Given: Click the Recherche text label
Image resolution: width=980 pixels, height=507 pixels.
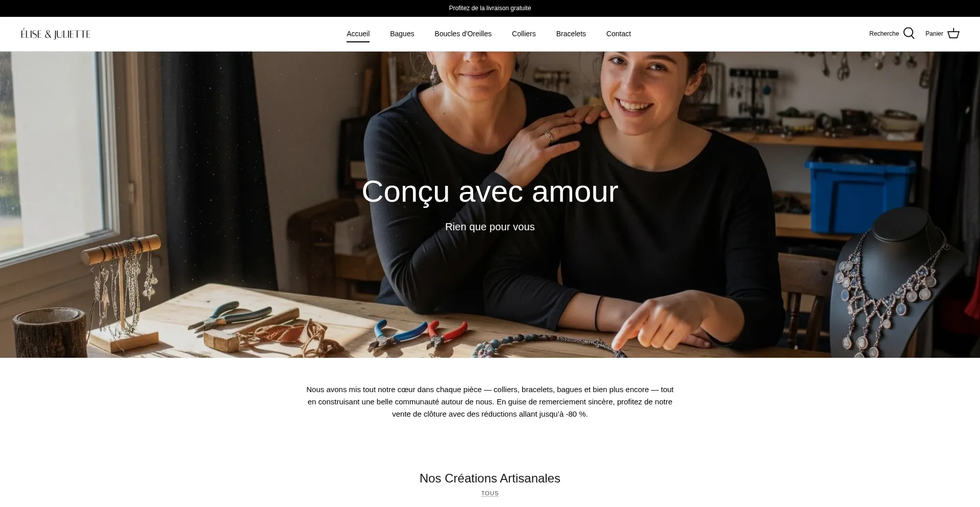Looking at the screenshot, I should pos(884,34).
